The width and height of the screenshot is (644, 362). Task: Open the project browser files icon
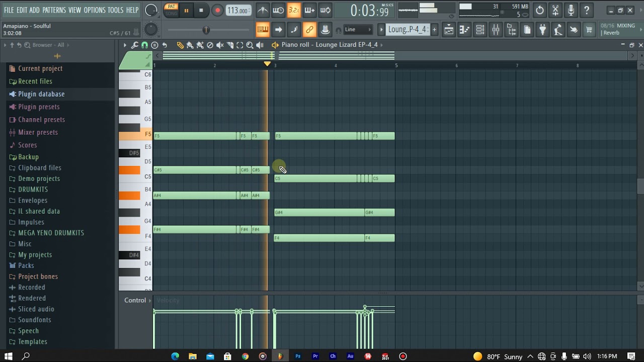pos(527,30)
